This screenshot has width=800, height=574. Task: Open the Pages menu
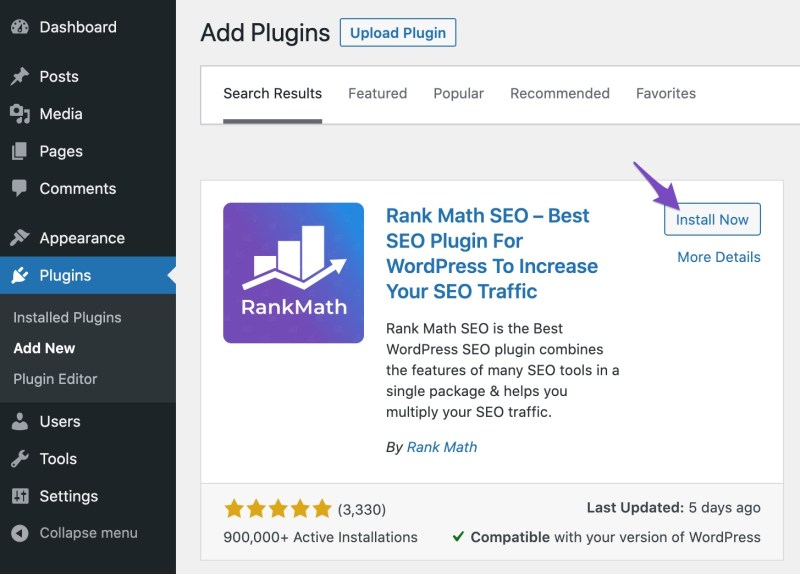(88, 151)
